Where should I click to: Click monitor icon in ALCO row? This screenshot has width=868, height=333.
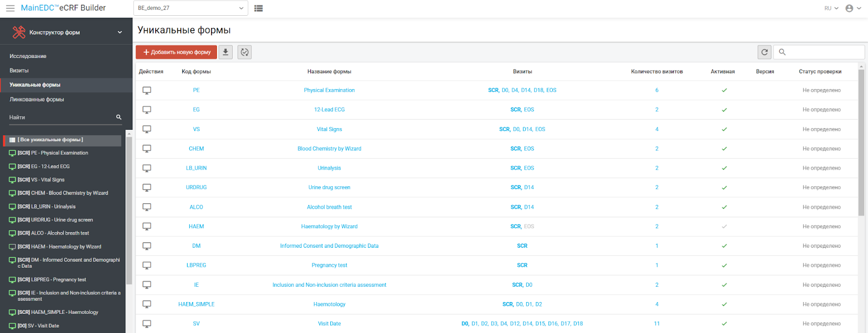(x=147, y=207)
